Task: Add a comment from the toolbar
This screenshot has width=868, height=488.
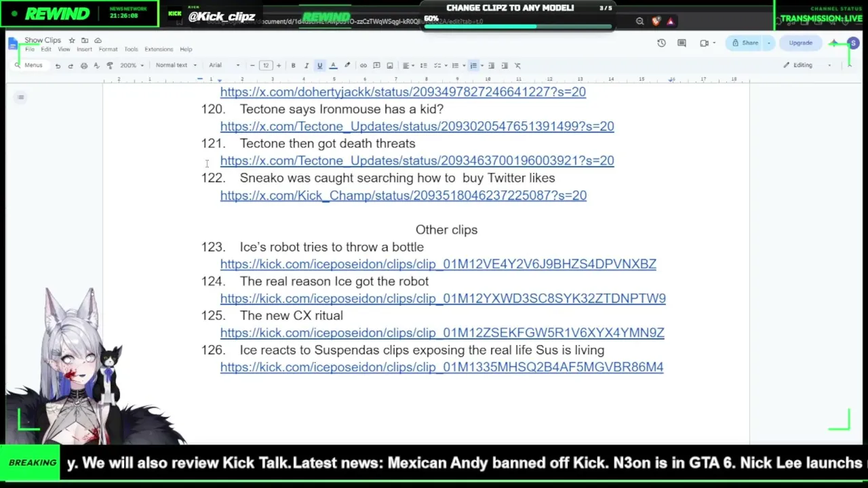Action: [376, 66]
